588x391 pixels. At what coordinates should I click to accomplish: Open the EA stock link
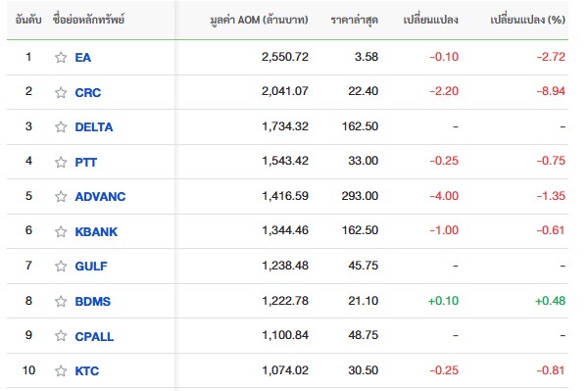point(83,58)
